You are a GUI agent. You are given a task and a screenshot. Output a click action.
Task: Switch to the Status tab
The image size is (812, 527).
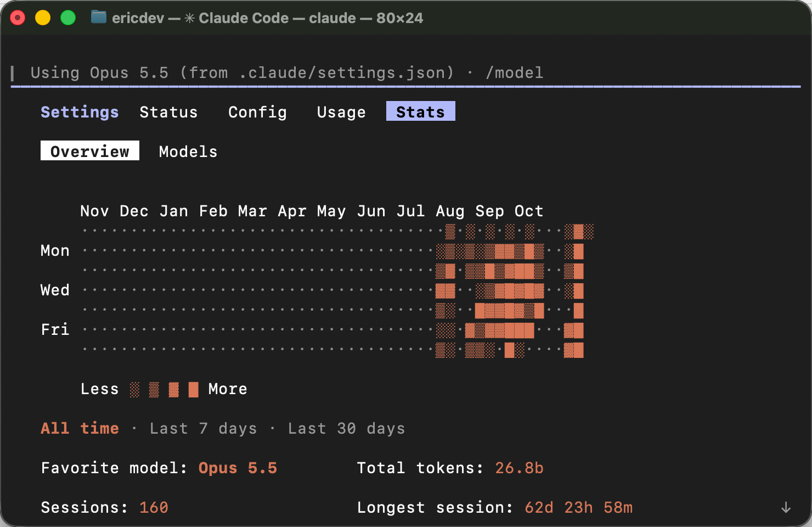pyautogui.click(x=168, y=112)
